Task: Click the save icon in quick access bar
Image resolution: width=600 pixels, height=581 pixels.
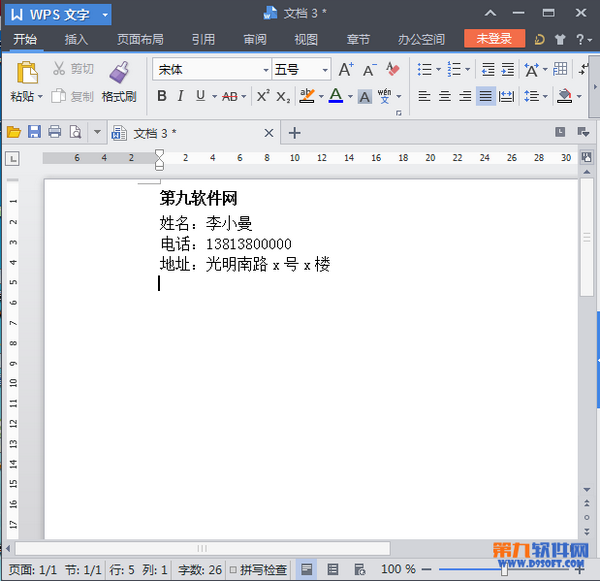Action: pos(34,132)
